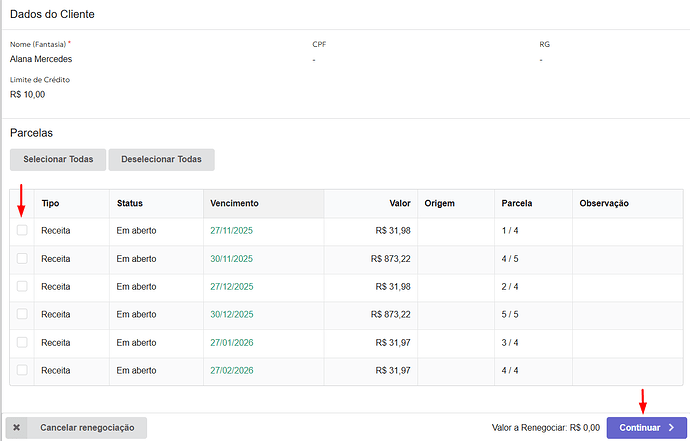Select the Origem column header
The image size is (690, 441).
(x=439, y=203)
